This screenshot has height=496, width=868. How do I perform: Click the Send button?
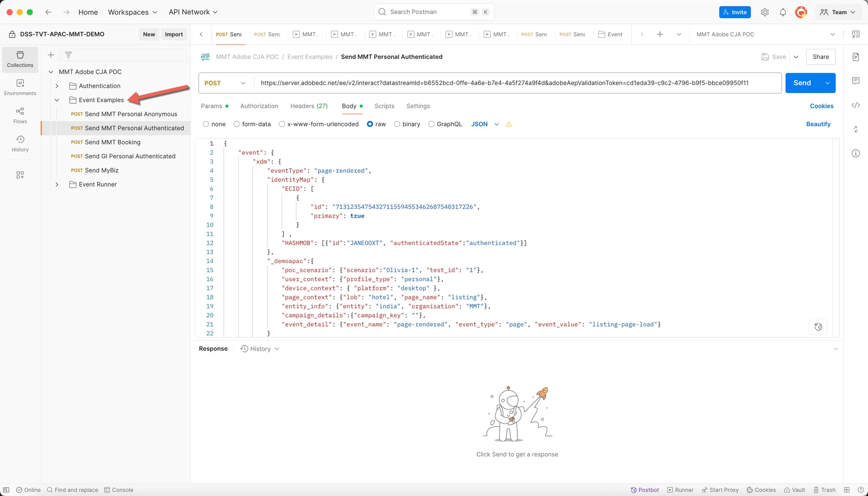[x=802, y=83]
